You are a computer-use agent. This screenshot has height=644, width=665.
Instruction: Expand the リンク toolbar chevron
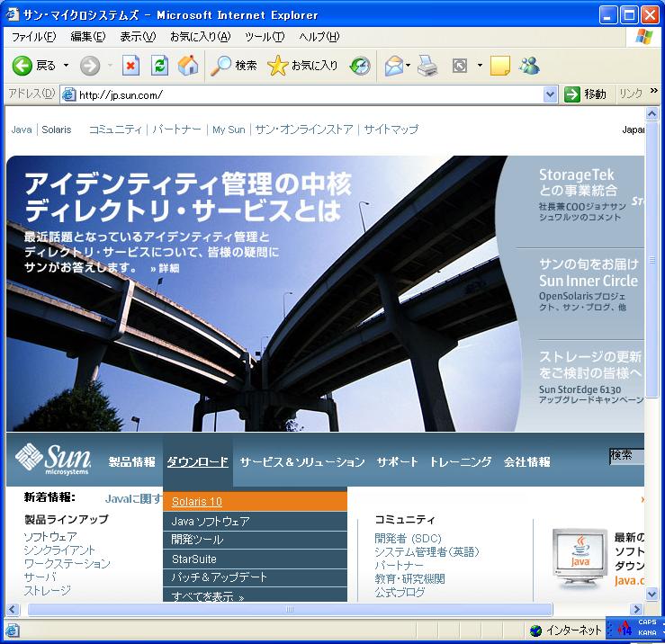pos(654,90)
